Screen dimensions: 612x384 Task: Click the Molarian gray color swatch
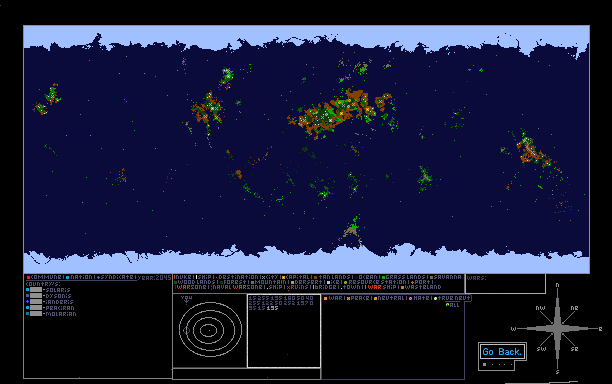36,314
